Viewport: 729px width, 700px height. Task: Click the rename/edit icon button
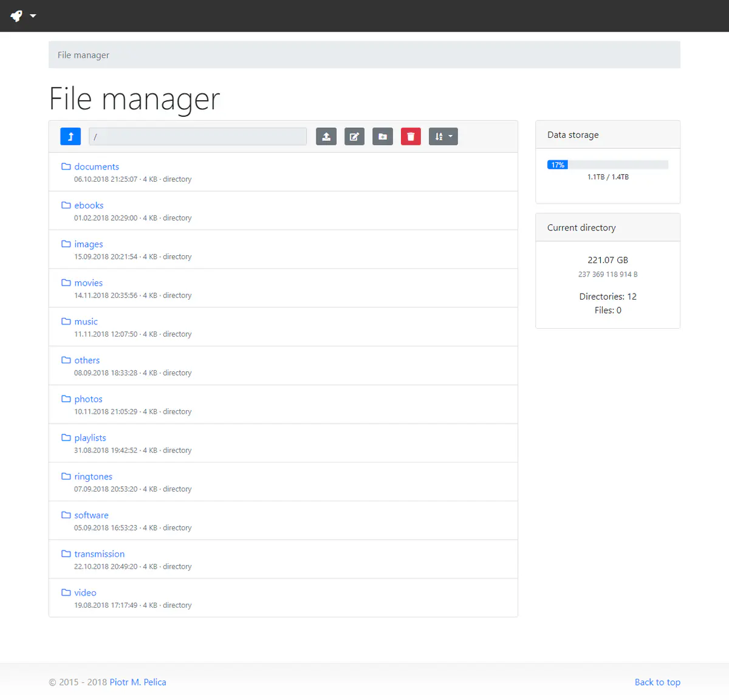354,137
